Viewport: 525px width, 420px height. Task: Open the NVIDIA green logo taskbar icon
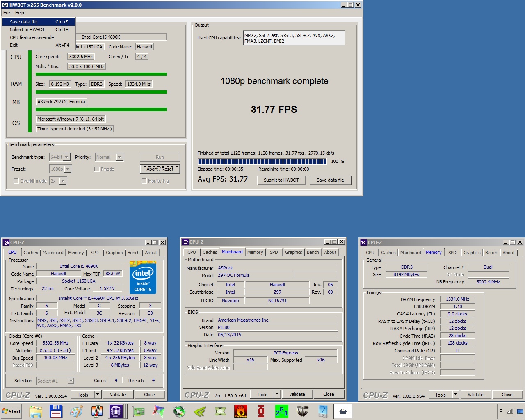coord(200,411)
